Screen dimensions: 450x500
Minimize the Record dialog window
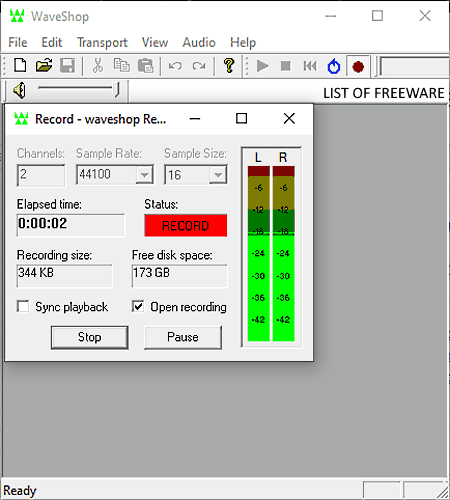(x=195, y=119)
